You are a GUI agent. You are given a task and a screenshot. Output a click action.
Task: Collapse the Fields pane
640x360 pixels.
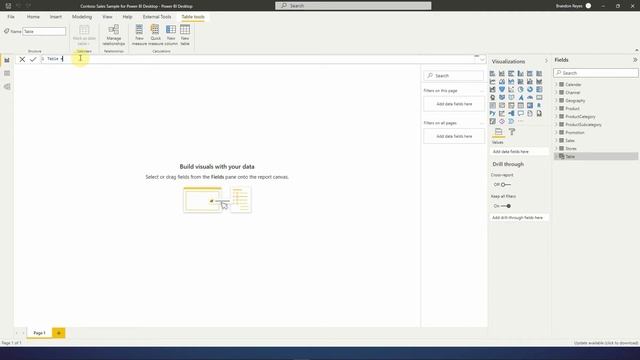click(x=635, y=60)
